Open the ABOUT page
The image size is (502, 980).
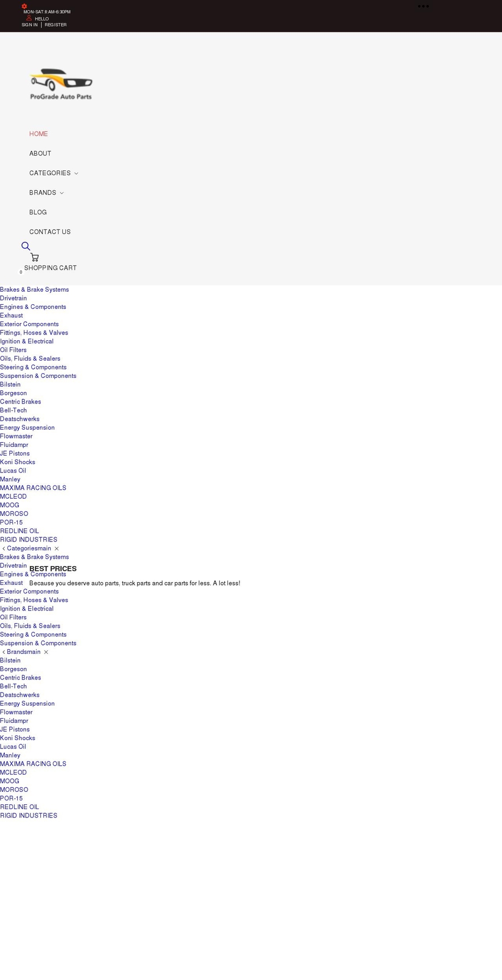(x=40, y=153)
